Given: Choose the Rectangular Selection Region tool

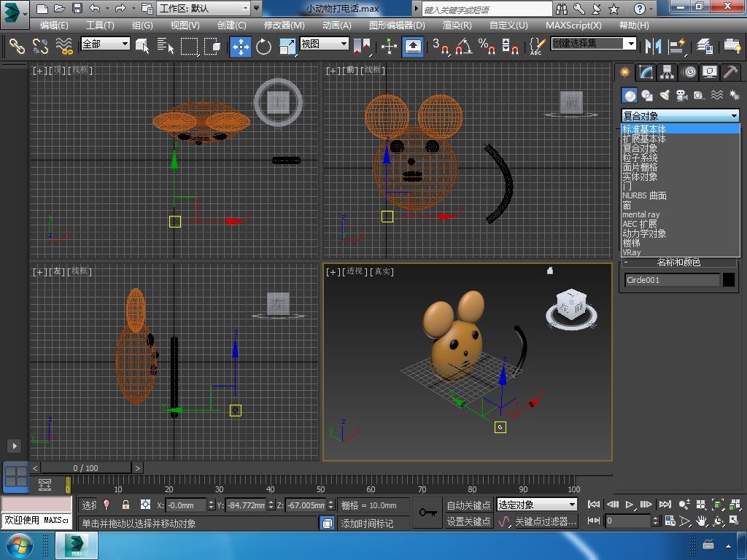Looking at the screenshot, I should point(189,46).
